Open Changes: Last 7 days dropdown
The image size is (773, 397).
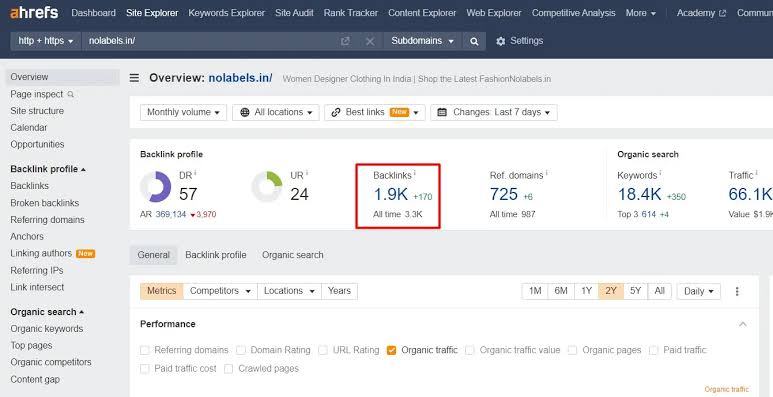(x=494, y=112)
